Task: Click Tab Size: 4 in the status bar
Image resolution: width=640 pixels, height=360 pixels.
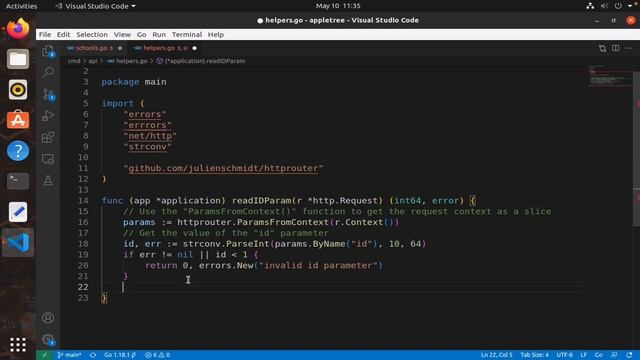Action: pos(534,355)
